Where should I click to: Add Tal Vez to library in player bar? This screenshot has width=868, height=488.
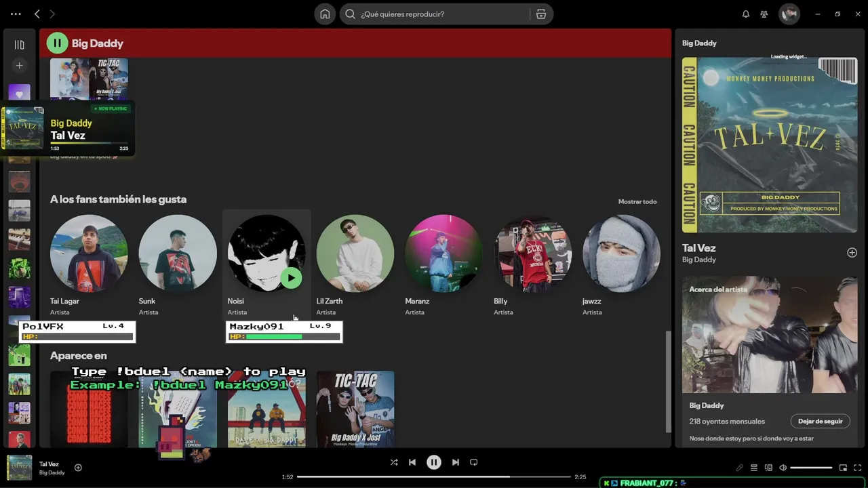(78, 468)
